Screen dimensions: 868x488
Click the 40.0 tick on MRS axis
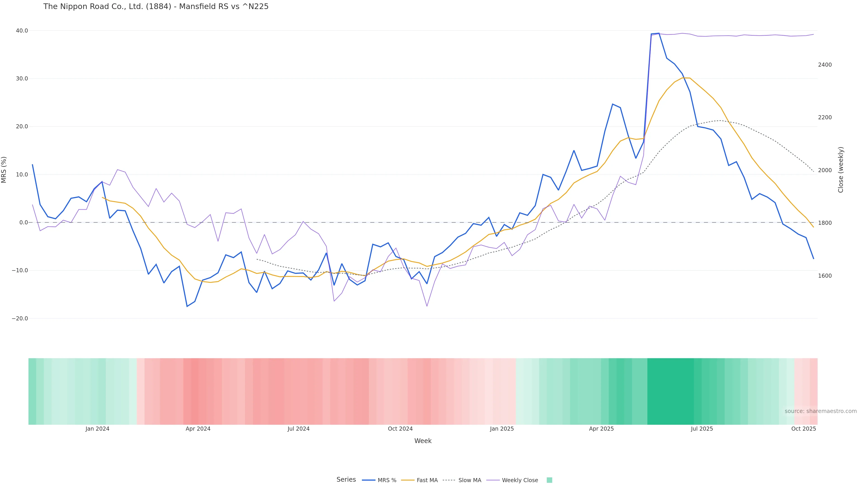pos(22,31)
